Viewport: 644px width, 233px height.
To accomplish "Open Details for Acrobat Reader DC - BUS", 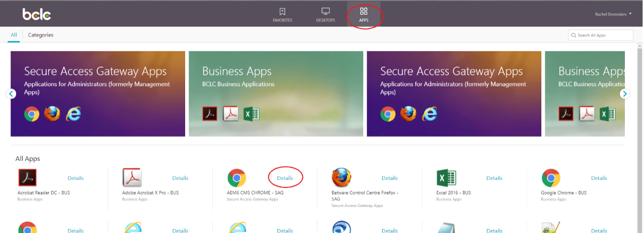I will coord(75,178).
